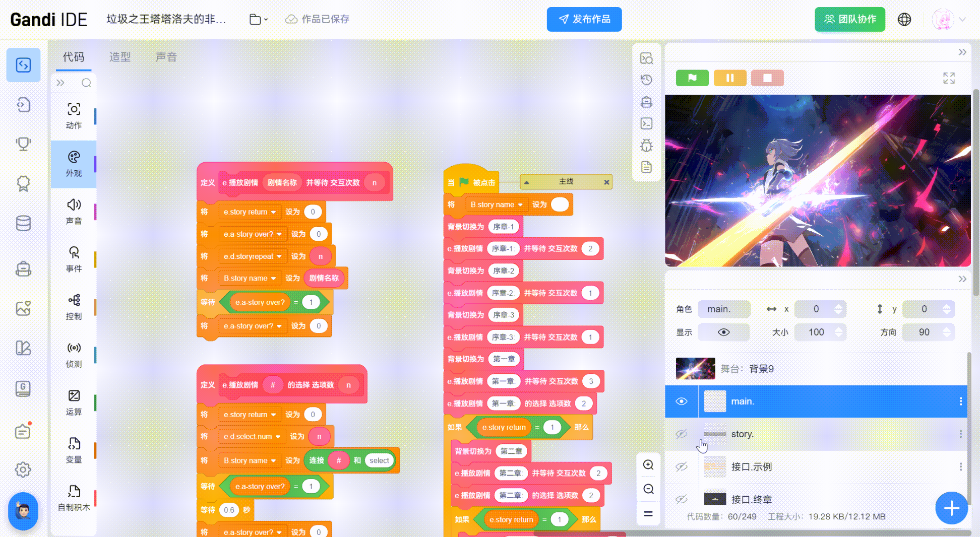Stop the project with red button
980x537 pixels.
tap(767, 78)
